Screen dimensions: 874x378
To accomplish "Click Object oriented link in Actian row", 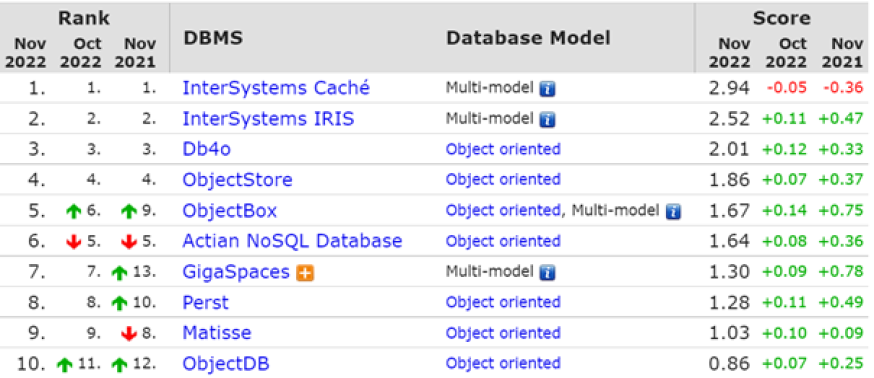I will [x=503, y=241].
